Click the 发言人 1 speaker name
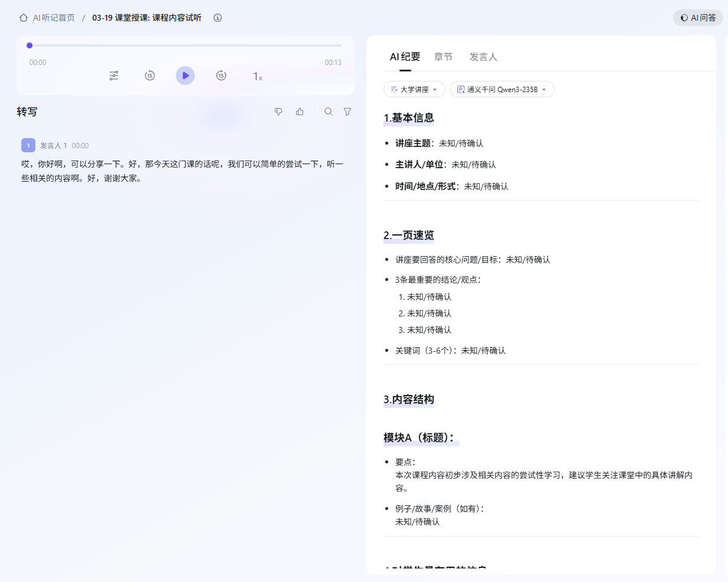Screen dimensions: 728x582 (54, 146)
